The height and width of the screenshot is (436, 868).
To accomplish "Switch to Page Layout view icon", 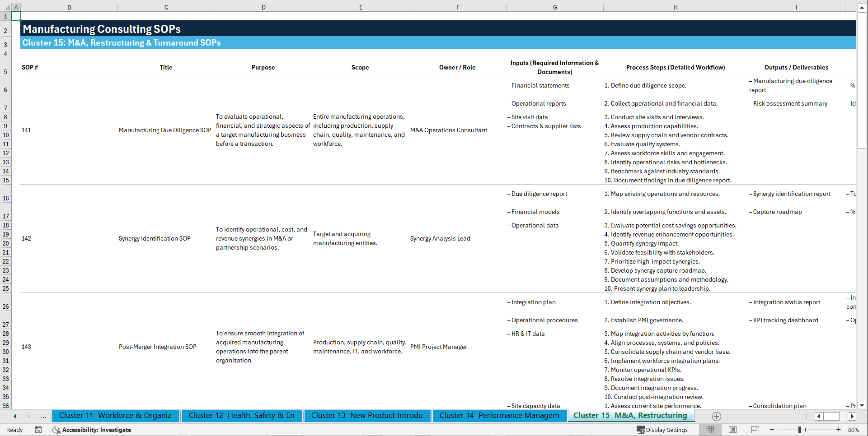I will [x=732, y=430].
